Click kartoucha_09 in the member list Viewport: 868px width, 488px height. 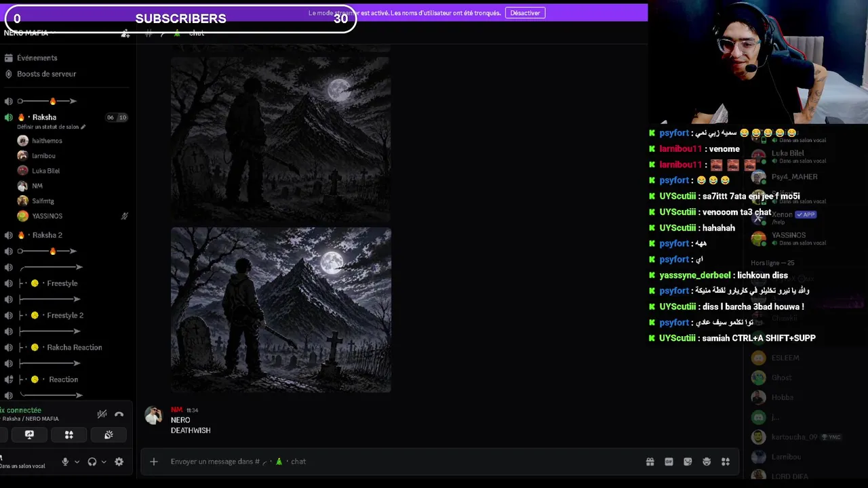click(x=795, y=437)
